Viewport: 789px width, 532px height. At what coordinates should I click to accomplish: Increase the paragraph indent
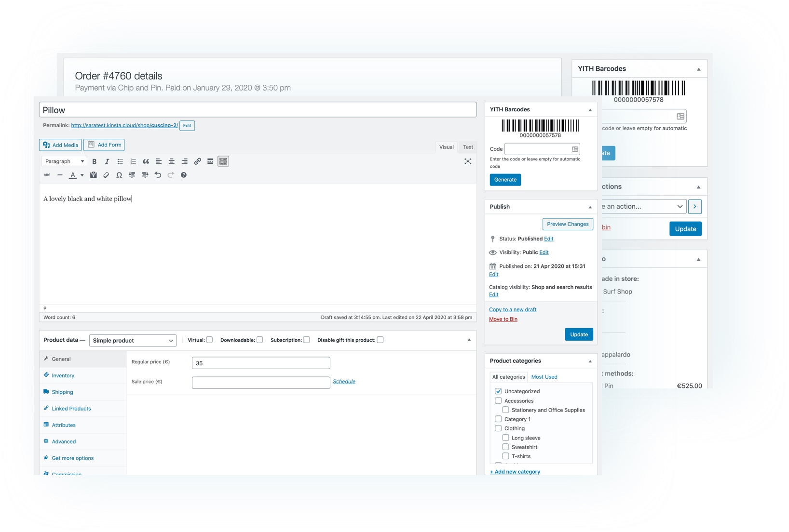pos(145,175)
